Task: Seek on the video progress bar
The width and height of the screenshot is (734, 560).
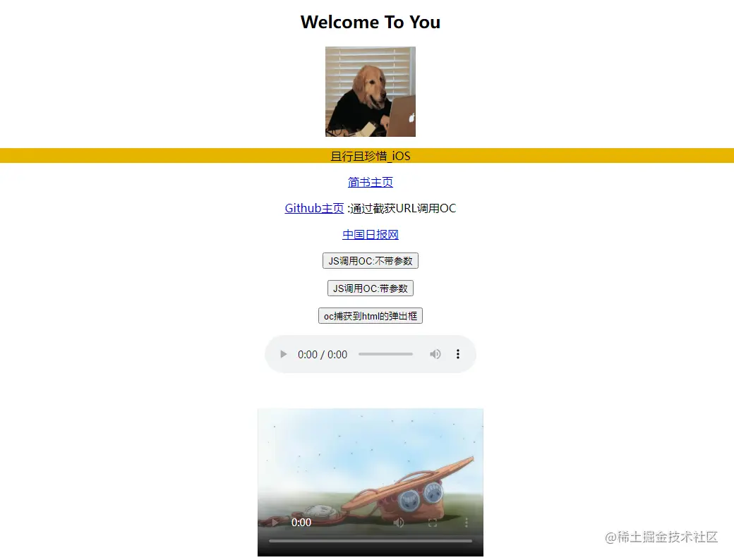Action: pyautogui.click(x=371, y=541)
